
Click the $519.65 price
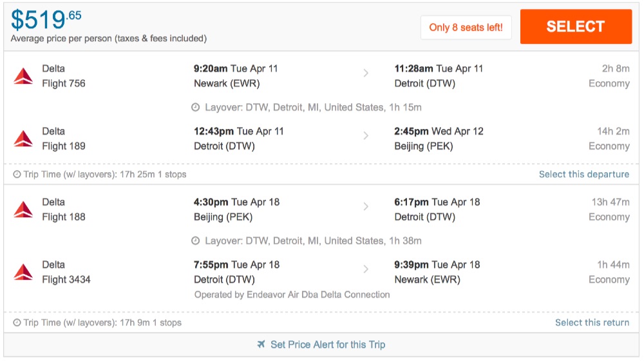click(x=46, y=19)
